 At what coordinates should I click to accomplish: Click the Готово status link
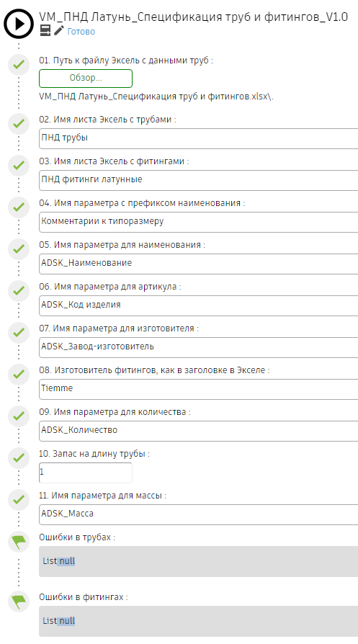click(81, 32)
